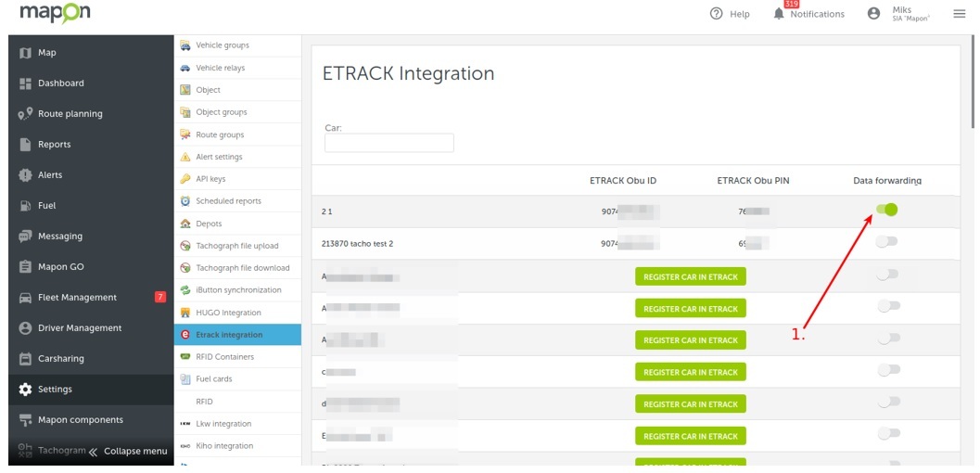Collapse the sidebar menu
The width and height of the screenshot is (980, 473).
[128, 451]
